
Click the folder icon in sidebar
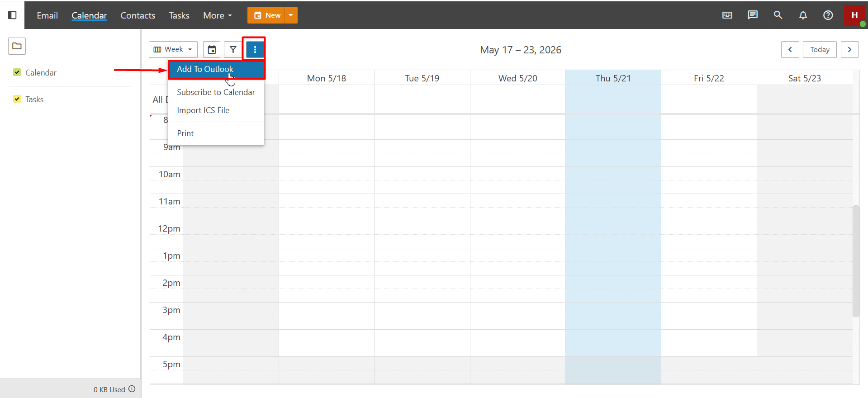click(17, 46)
